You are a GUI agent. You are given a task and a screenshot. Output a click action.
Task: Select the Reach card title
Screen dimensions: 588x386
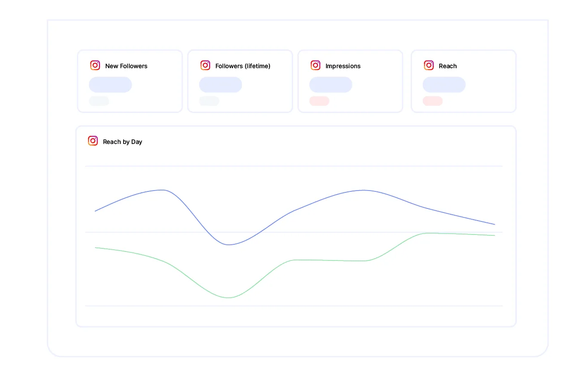[448, 66]
